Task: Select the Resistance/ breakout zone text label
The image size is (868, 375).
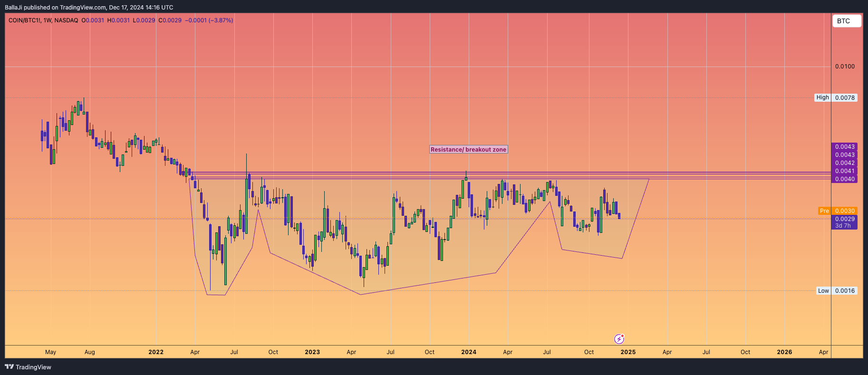Action: point(468,149)
